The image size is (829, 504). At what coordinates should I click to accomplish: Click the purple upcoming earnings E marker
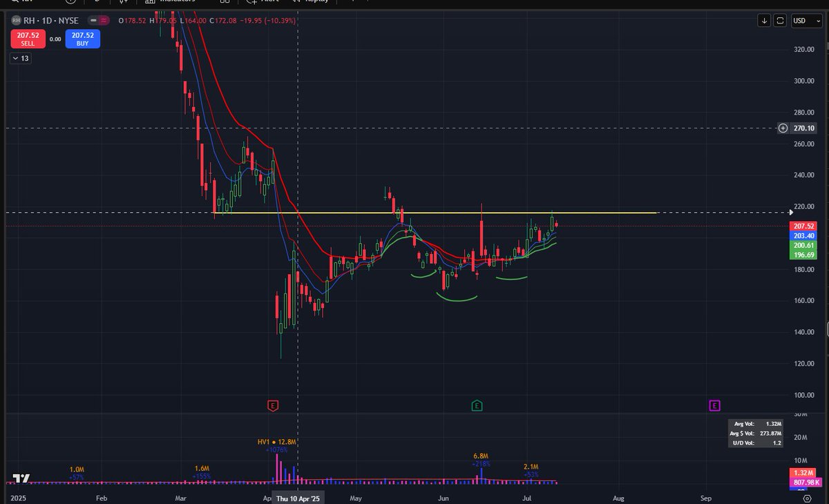[x=714, y=405]
